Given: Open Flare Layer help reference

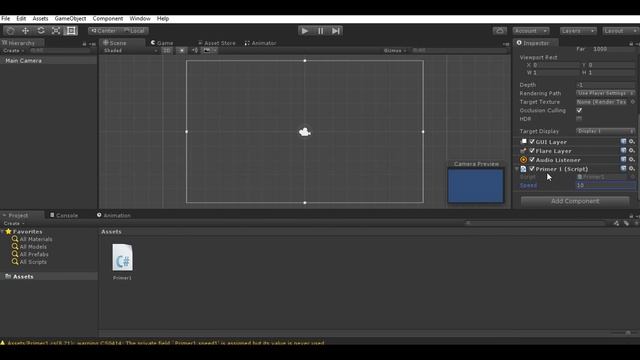Looking at the screenshot, I should pyautogui.click(x=623, y=151).
